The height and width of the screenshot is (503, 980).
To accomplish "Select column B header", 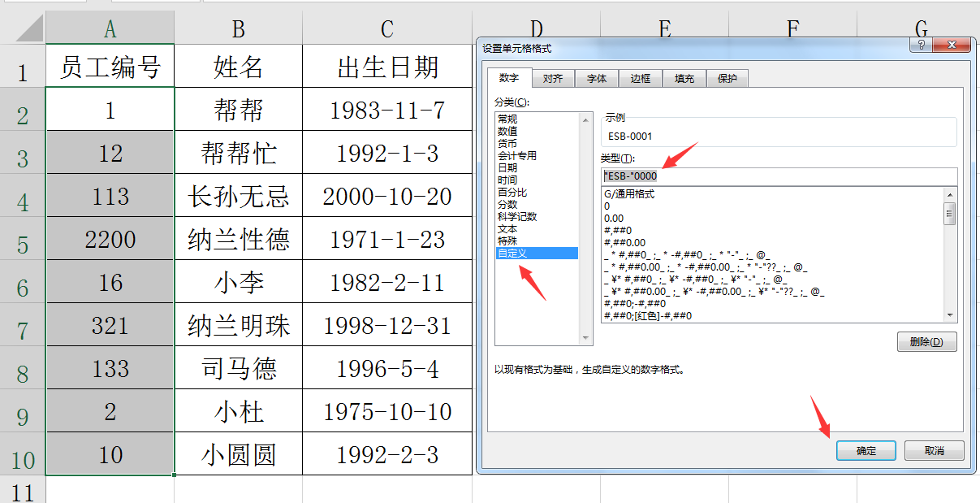I will [x=239, y=29].
